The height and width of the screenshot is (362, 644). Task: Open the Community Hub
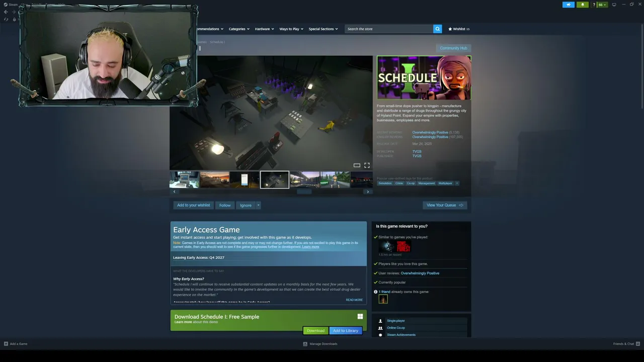pyautogui.click(x=453, y=48)
